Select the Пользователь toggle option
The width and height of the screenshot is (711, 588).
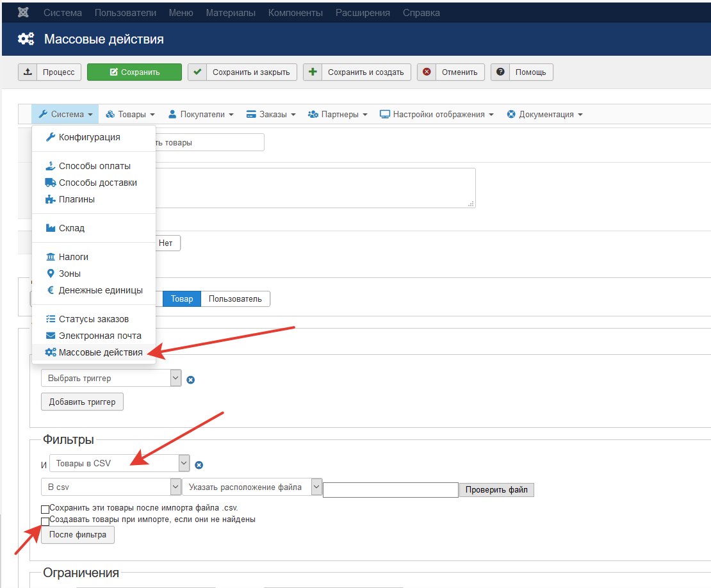[235, 298]
